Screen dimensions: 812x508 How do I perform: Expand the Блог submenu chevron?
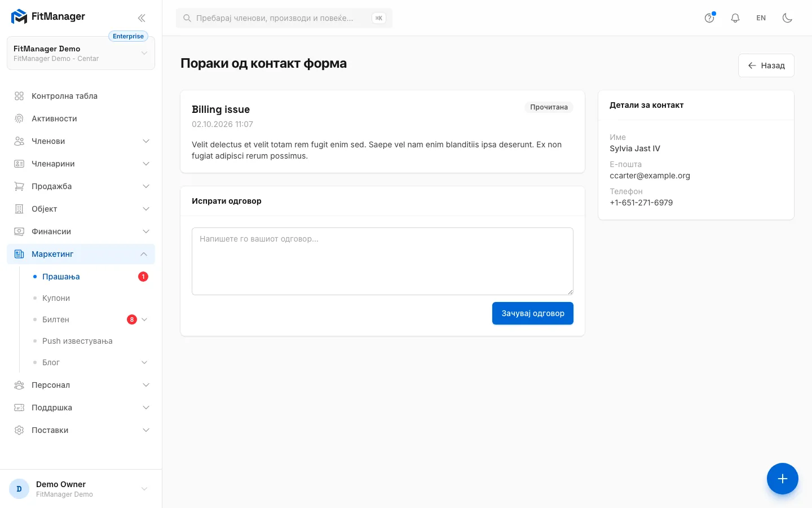point(144,362)
